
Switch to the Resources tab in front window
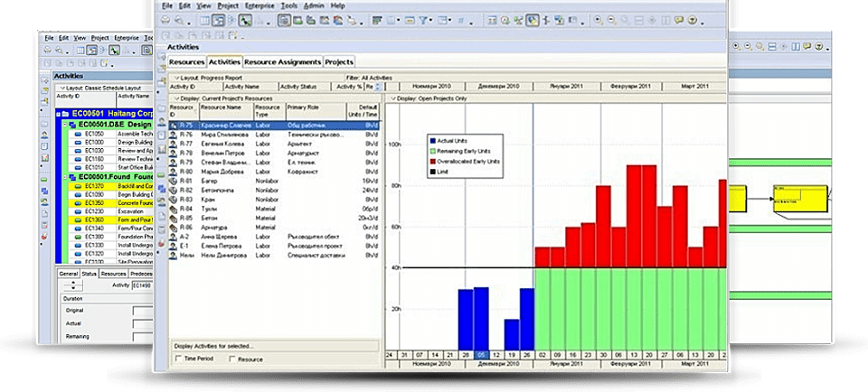click(x=186, y=62)
